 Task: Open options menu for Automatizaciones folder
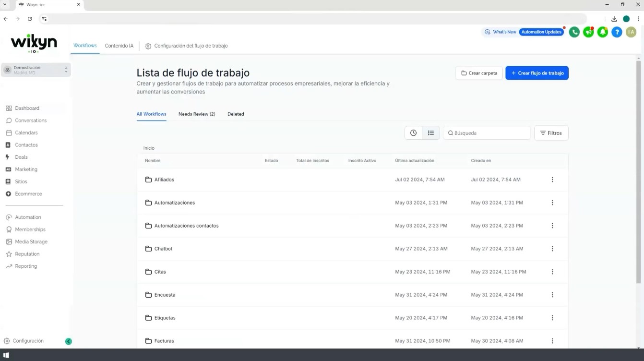[552, 203]
